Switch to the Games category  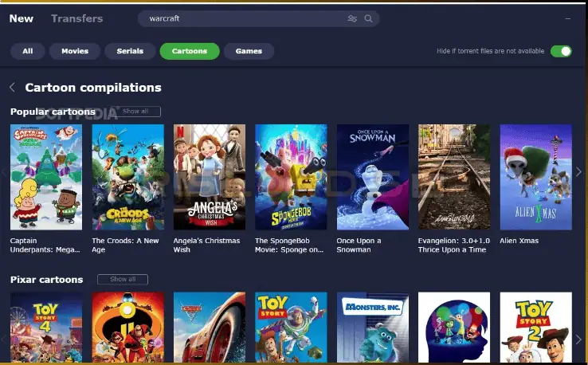249,51
